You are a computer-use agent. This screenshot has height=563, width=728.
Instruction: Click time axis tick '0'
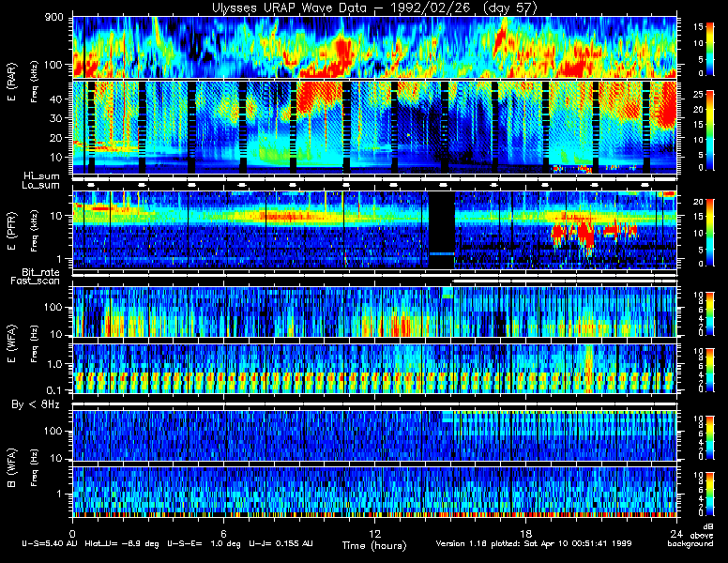(x=72, y=533)
